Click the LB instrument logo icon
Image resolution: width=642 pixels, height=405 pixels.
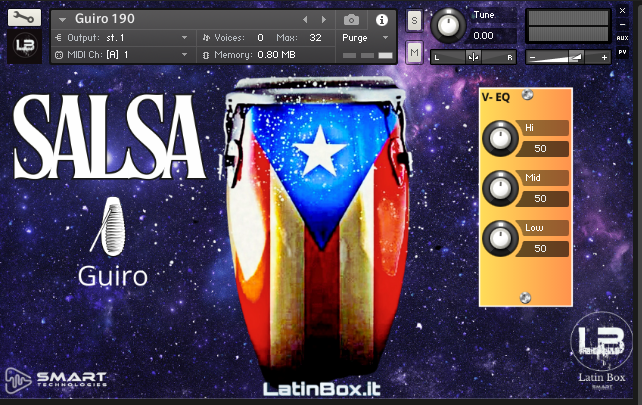[25, 45]
